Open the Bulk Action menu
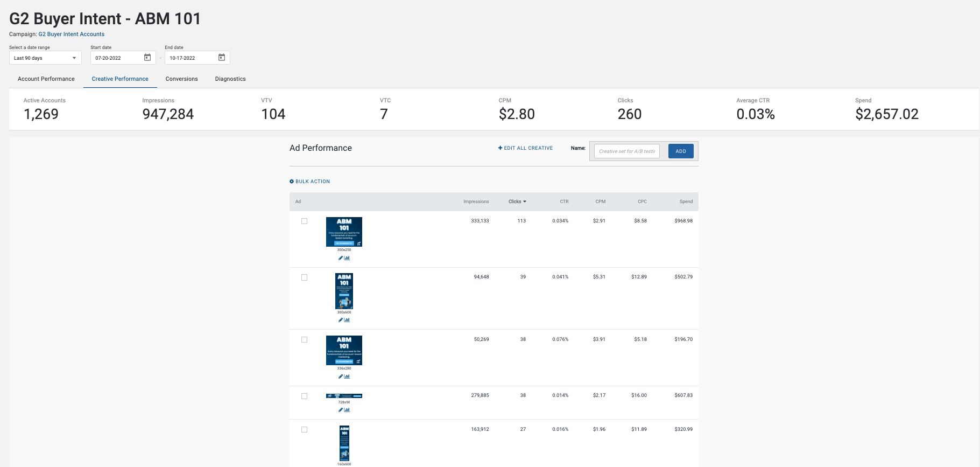Screen dimensions: 980x467 (x=310, y=182)
